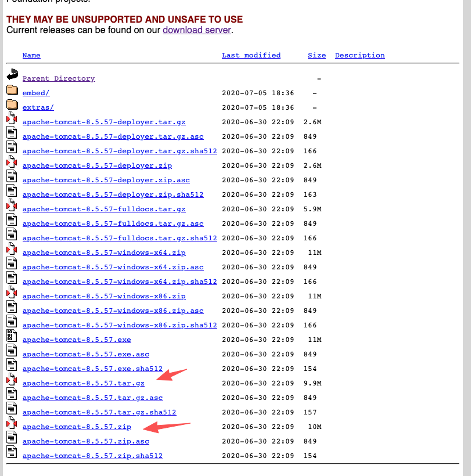
Task: Click the folder icon next to embed/
Action: tap(12, 90)
